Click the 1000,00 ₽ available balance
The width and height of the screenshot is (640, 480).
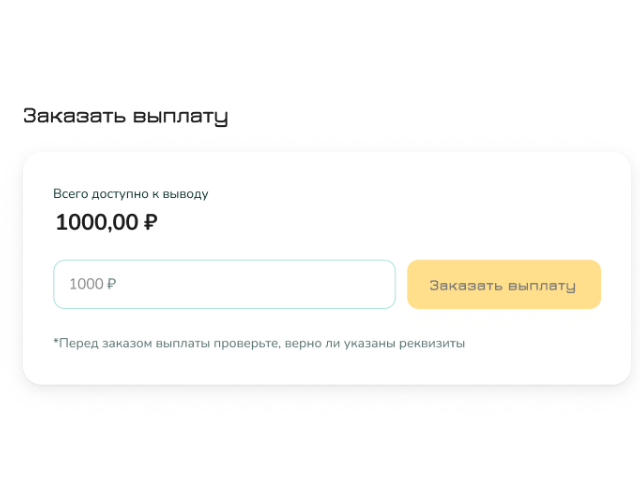click(106, 222)
